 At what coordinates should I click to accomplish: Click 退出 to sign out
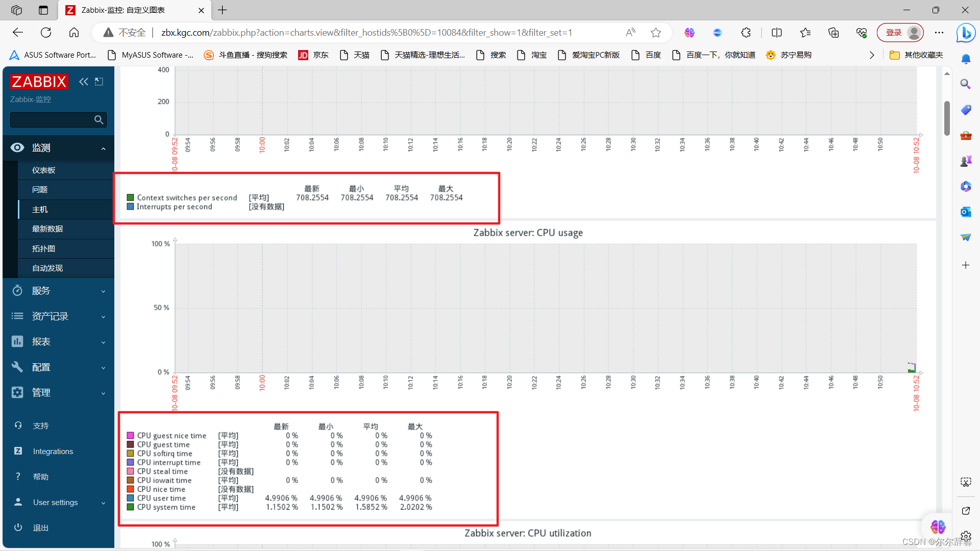coord(41,528)
